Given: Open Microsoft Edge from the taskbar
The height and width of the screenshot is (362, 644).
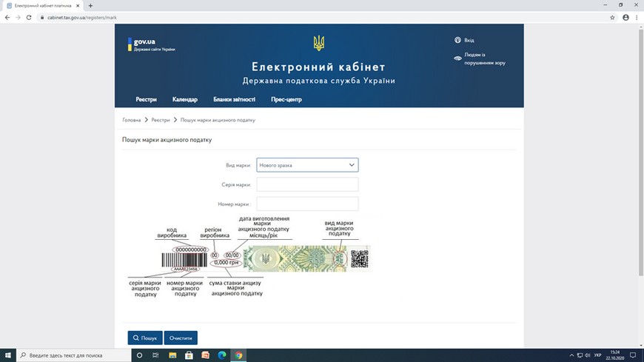Looking at the screenshot, I should 222,355.
